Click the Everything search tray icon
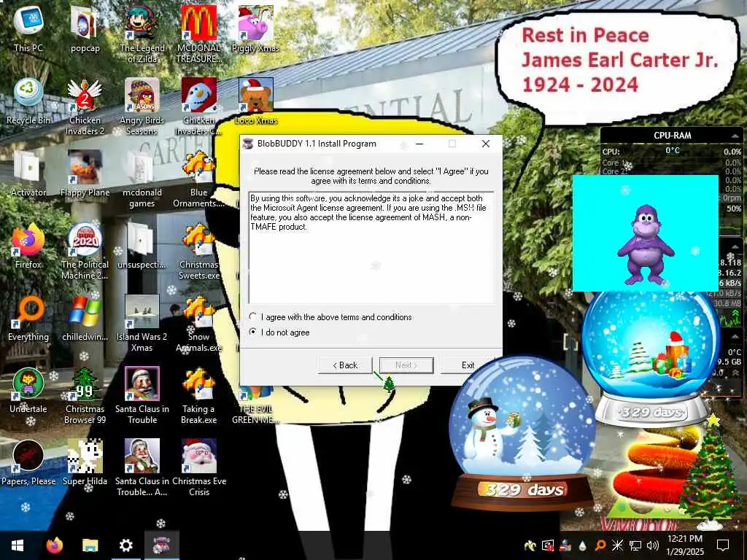The image size is (747, 560). click(600, 545)
